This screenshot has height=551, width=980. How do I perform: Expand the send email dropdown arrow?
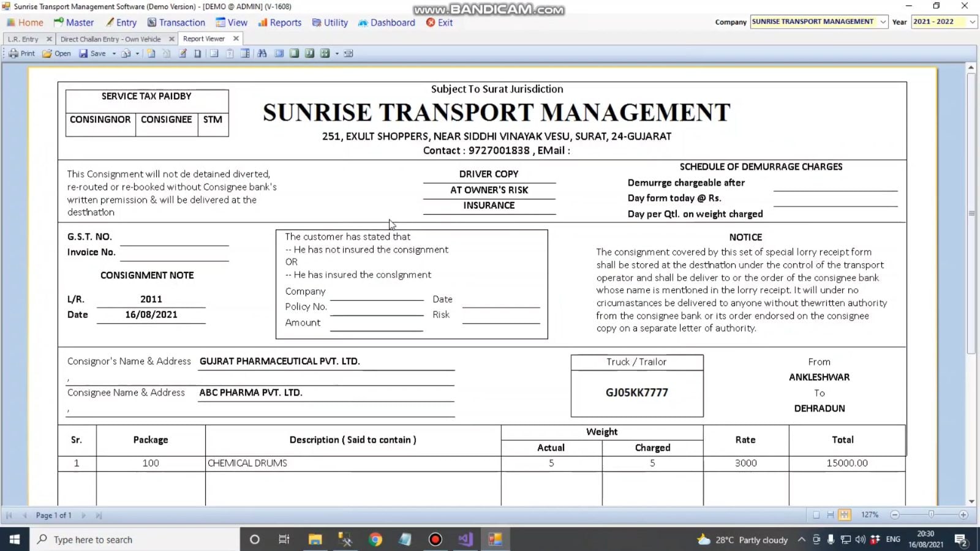[x=137, y=54]
